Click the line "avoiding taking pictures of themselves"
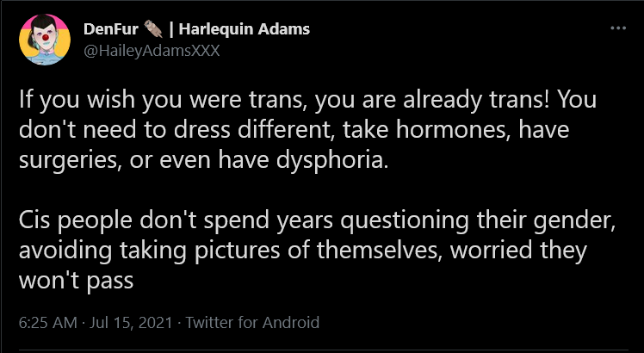Viewport: 644px width, 353px height. tap(303, 251)
